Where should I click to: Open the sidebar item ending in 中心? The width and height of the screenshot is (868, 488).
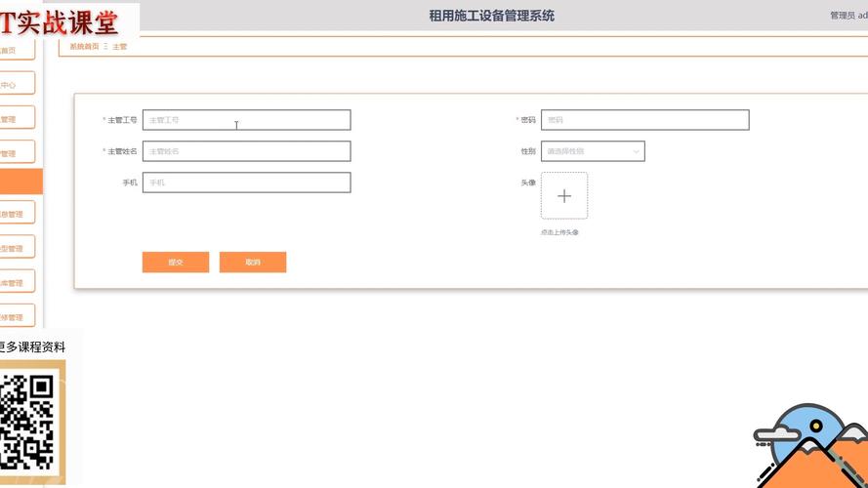point(17,84)
